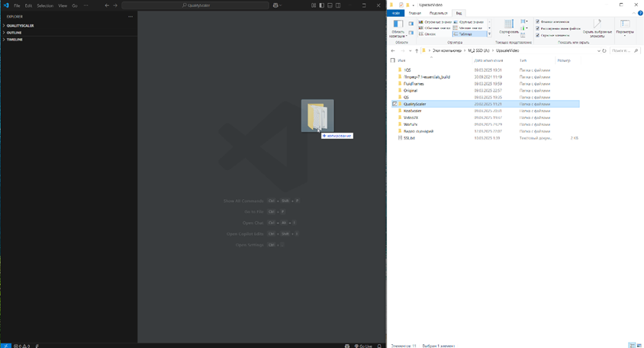644x348 pixels.
Task: Open the Область навигации dropdown
Action: 398,28
